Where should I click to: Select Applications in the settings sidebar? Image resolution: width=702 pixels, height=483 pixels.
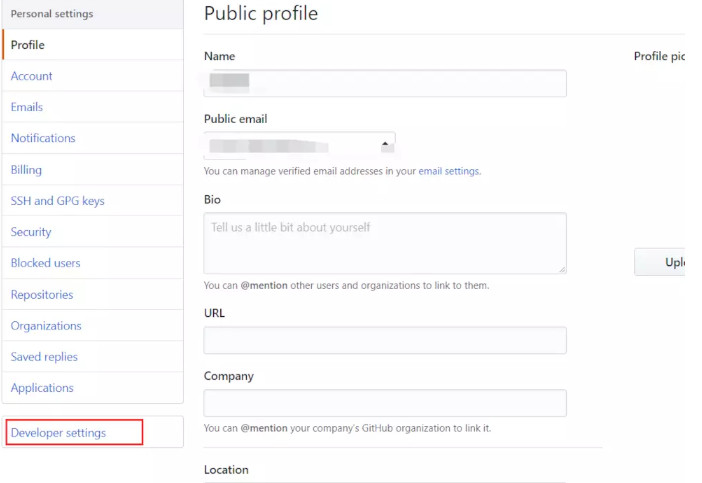42,388
